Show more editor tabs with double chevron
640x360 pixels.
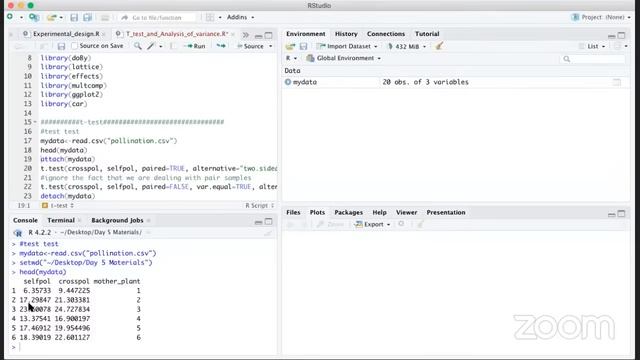(x=246, y=34)
